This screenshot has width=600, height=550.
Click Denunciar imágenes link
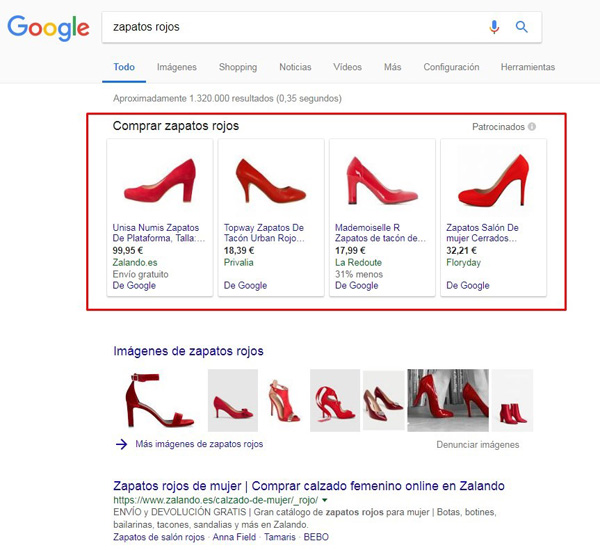tap(477, 445)
